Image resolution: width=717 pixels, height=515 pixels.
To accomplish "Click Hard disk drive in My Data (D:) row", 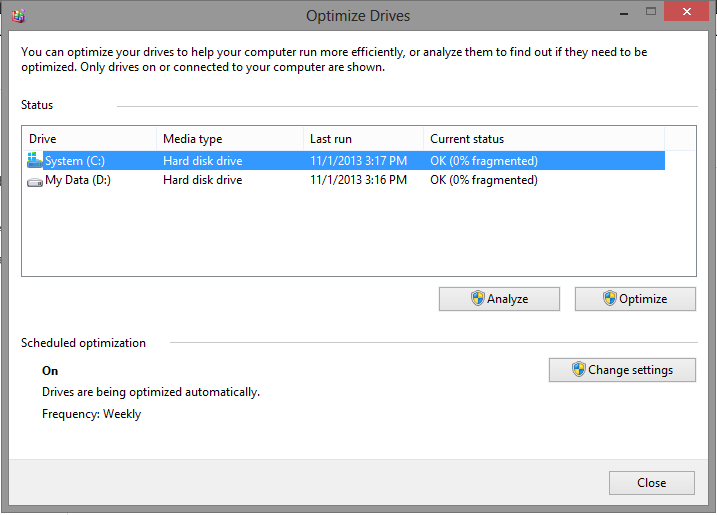I will click(203, 180).
